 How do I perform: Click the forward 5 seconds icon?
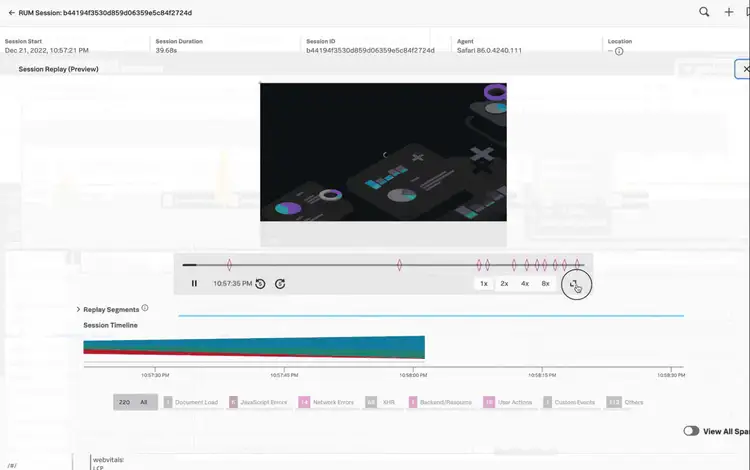280,284
